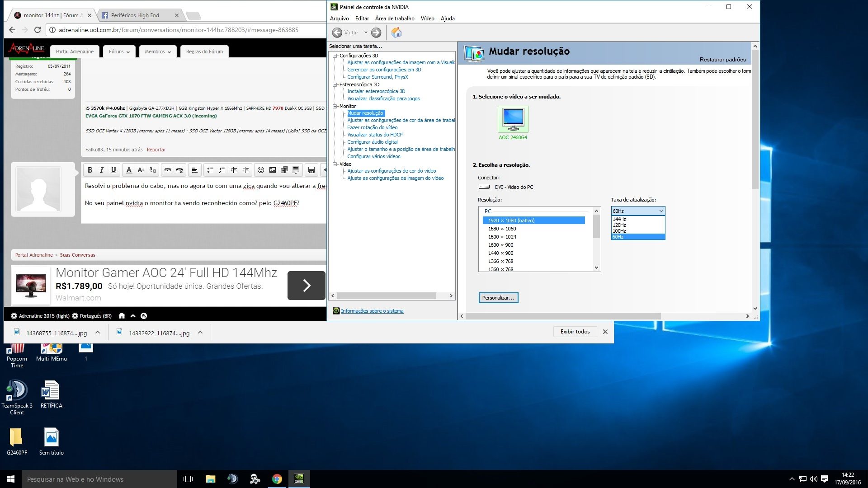
Task: Select 144Hz refresh rate option
Action: (638, 219)
